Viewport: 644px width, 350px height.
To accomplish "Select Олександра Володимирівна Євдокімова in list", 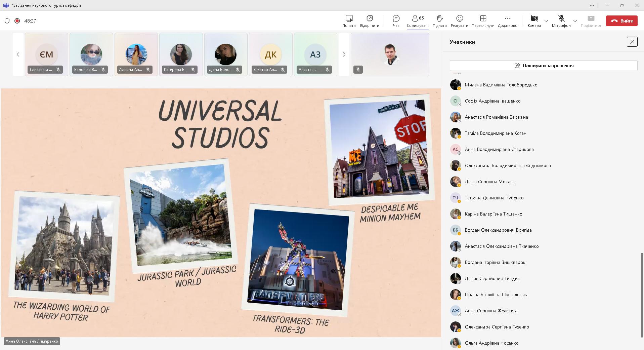I will (544, 165).
